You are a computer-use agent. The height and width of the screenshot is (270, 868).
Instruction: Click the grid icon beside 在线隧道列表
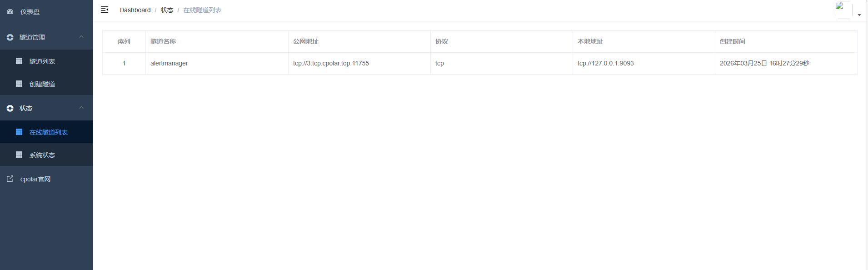pos(19,132)
